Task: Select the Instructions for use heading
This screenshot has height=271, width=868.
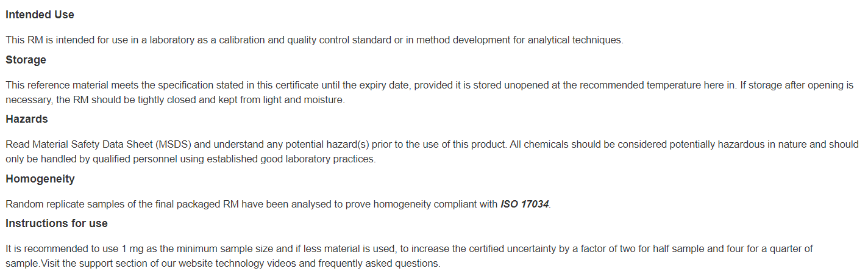Action: tap(57, 223)
